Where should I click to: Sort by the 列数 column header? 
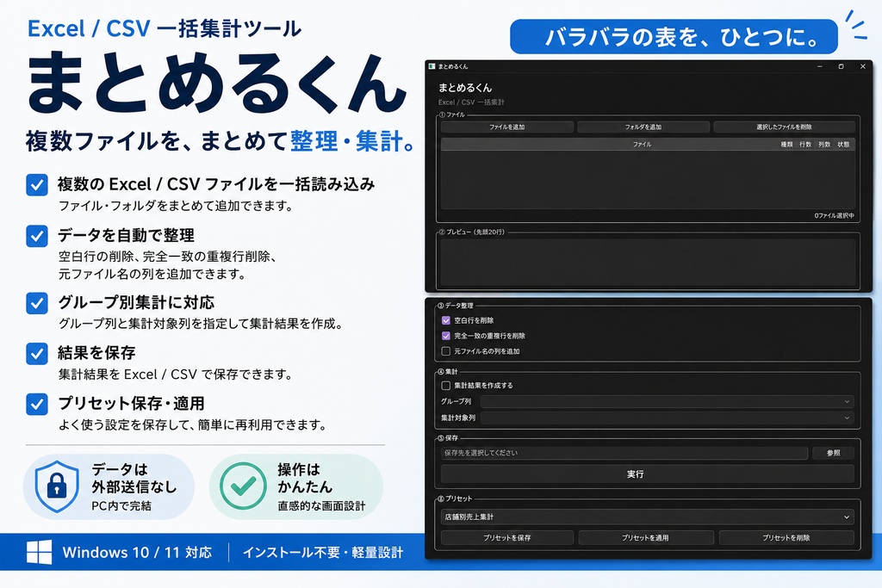824,145
